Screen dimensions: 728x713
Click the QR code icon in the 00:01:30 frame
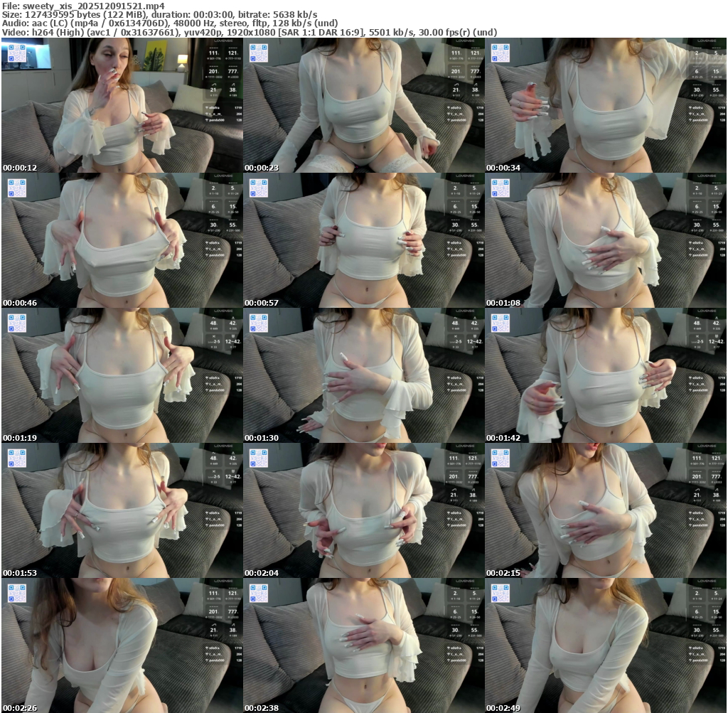pyautogui.click(x=259, y=323)
